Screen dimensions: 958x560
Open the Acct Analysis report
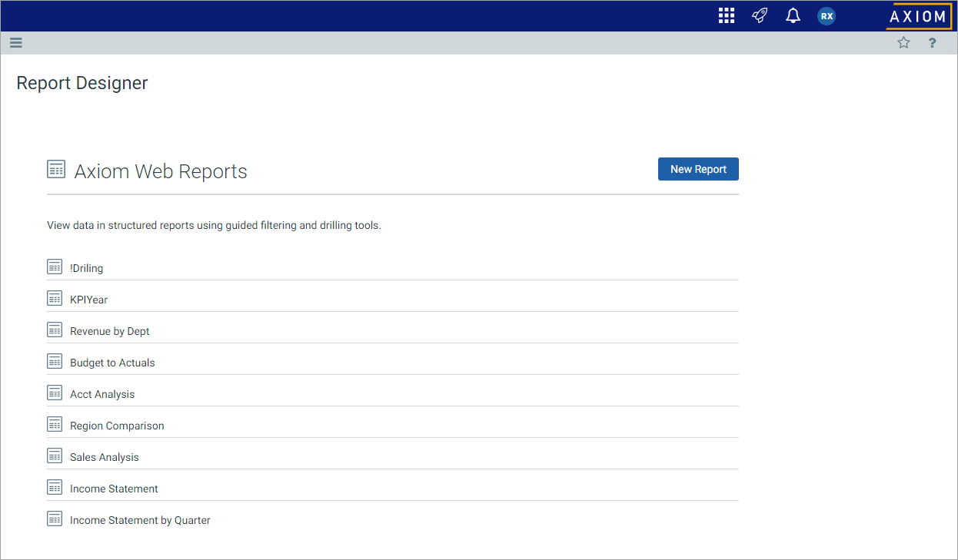tap(102, 394)
